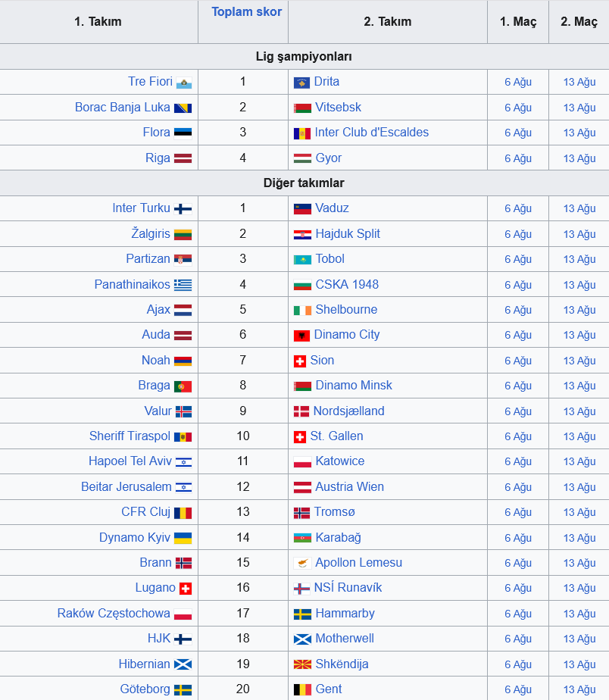Screen dimensions: 609x700
Task: Open the Hapoel Tel Aviv link
Action: point(130,461)
